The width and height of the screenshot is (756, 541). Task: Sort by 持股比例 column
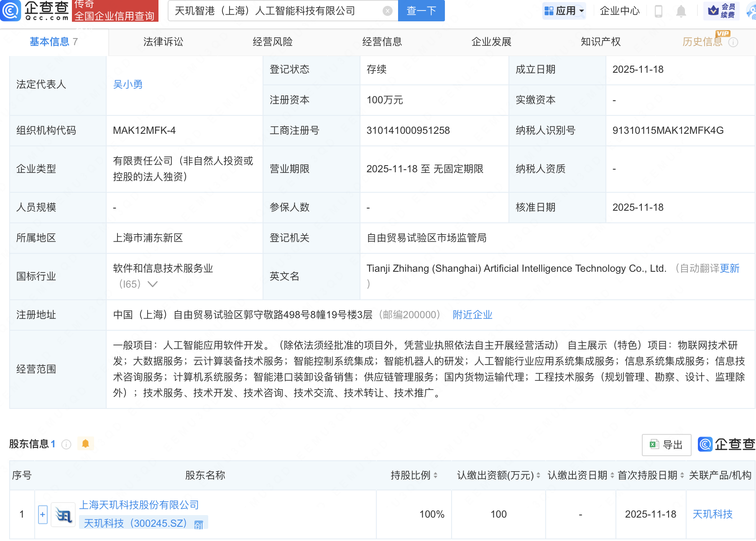click(435, 475)
